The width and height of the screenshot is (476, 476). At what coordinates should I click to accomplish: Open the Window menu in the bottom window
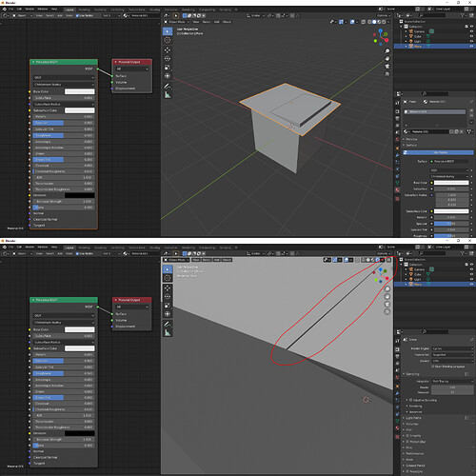pyautogui.click(x=43, y=248)
